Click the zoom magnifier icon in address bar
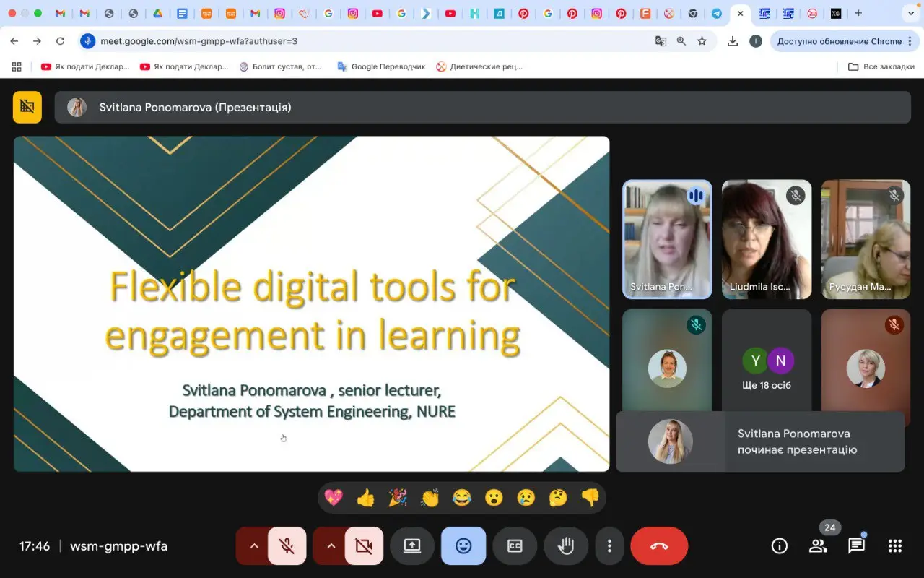This screenshot has width=924, height=578. coord(681,41)
